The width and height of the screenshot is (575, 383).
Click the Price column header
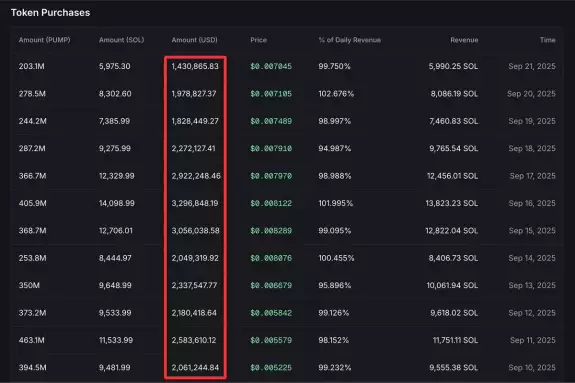[259, 40]
